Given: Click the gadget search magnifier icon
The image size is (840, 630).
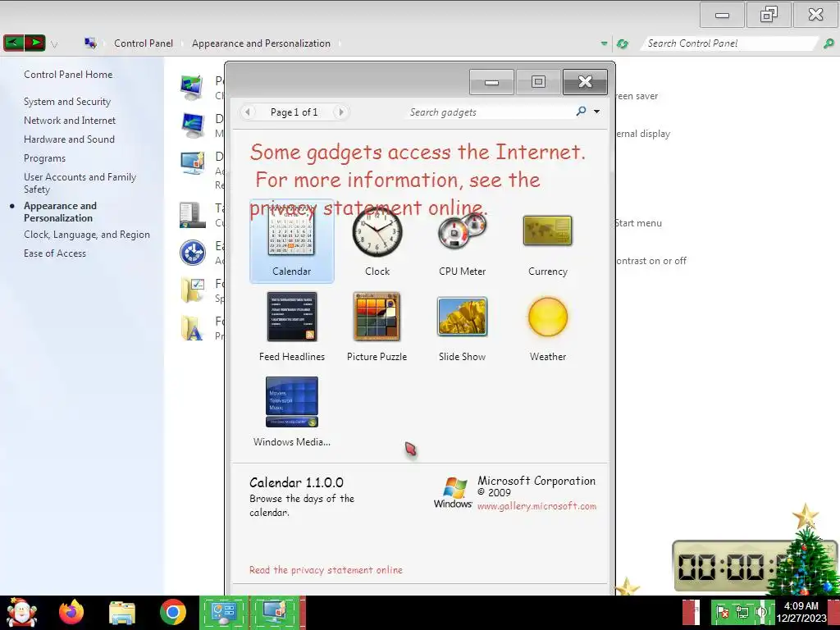Looking at the screenshot, I should coord(582,112).
